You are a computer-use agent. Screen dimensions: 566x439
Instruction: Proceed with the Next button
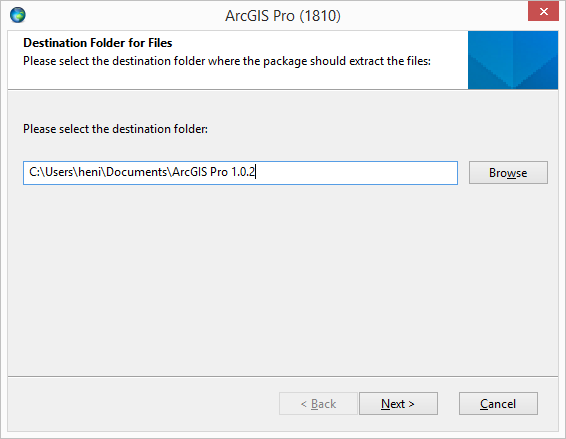point(398,404)
